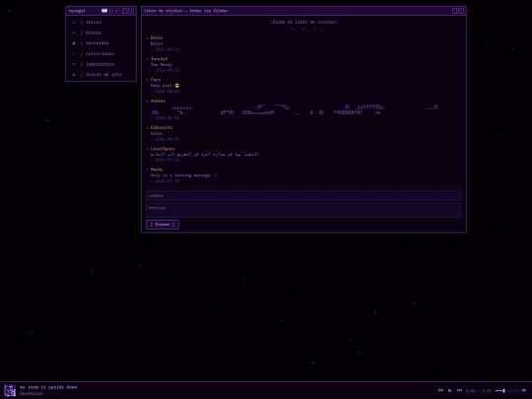
Task: Select the Mandy guestbook name
Action: point(157,169)
